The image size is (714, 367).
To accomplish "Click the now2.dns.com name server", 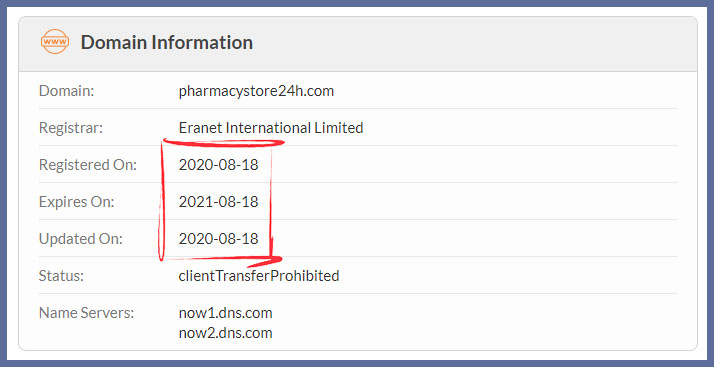I will (225, 333).
